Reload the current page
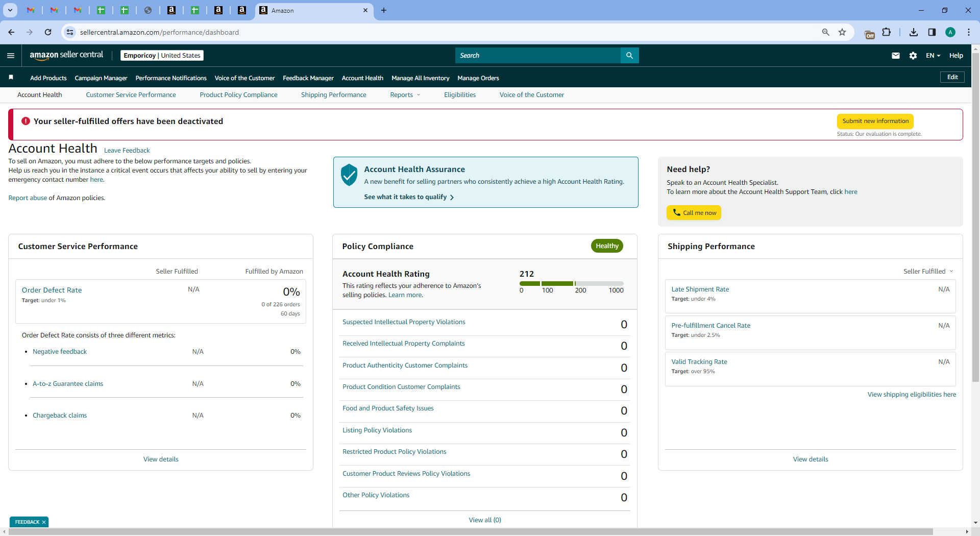 click(x=48, y=32)
